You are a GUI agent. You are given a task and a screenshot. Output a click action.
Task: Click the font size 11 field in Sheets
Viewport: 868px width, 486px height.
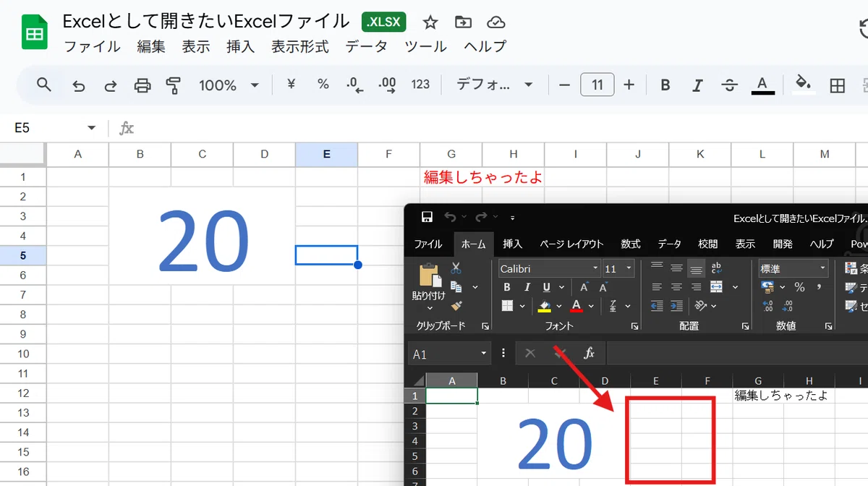[x=597, y=85]
